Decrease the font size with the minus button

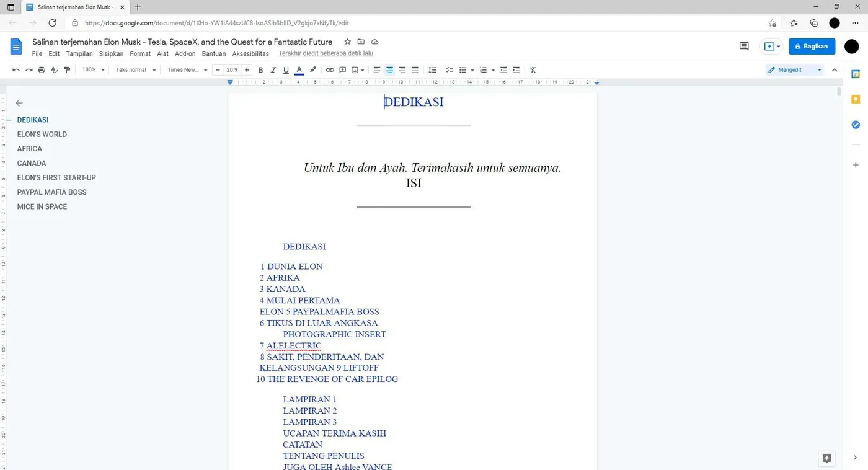(218, 70)
